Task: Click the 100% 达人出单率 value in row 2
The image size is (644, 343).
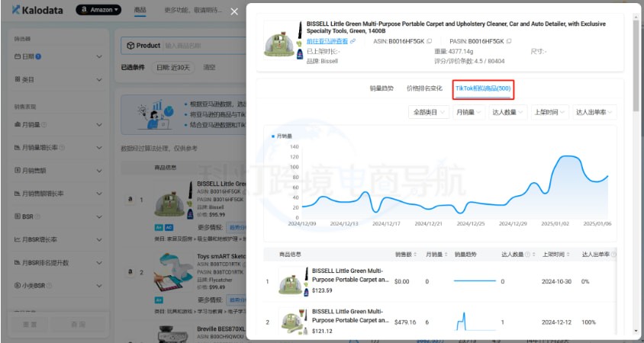Action: [588, 322]
